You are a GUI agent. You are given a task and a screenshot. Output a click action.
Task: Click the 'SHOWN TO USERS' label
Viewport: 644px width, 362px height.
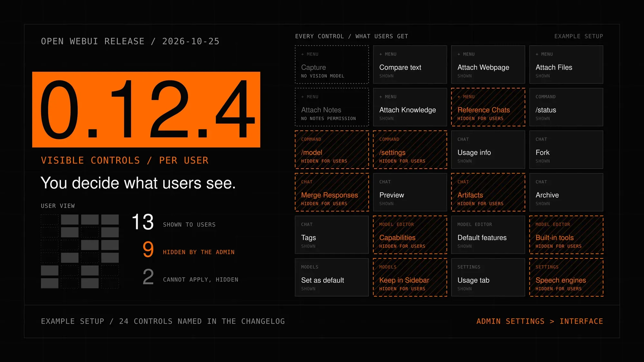click(189, 225)
